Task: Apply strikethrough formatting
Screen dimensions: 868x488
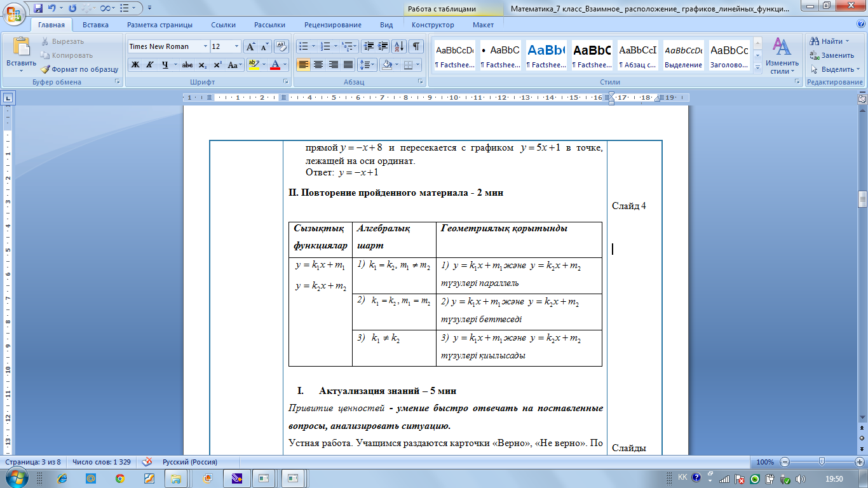Action: point(187,65)
